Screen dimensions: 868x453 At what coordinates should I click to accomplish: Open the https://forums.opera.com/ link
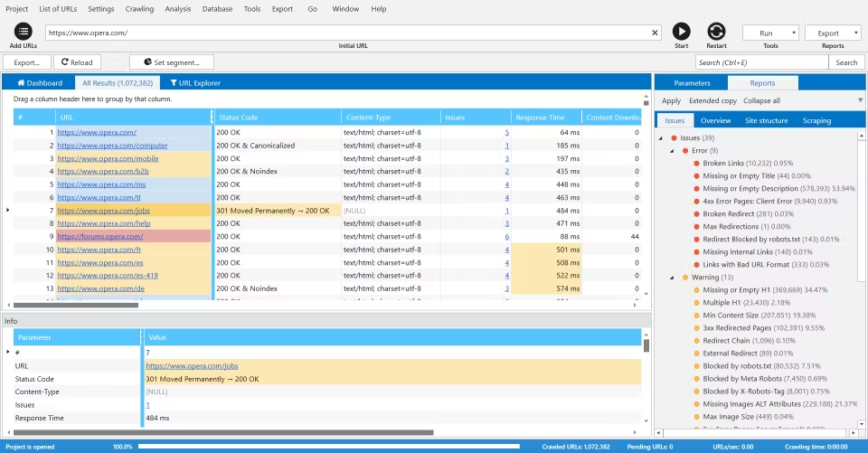pyautogui.click(x=99, y=236)
